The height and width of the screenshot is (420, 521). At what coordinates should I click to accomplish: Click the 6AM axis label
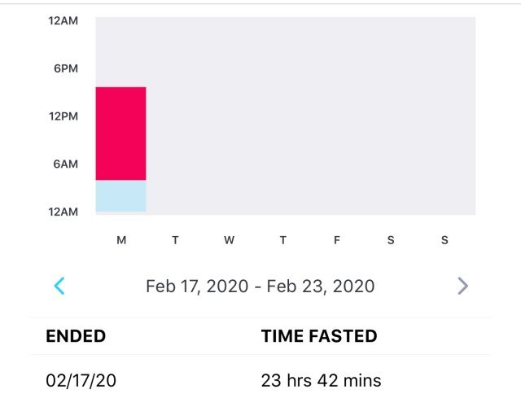point(65,164)
